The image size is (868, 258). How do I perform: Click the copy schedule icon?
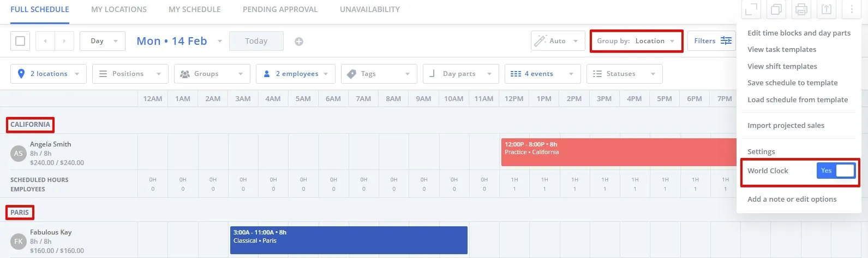(776, 9)
